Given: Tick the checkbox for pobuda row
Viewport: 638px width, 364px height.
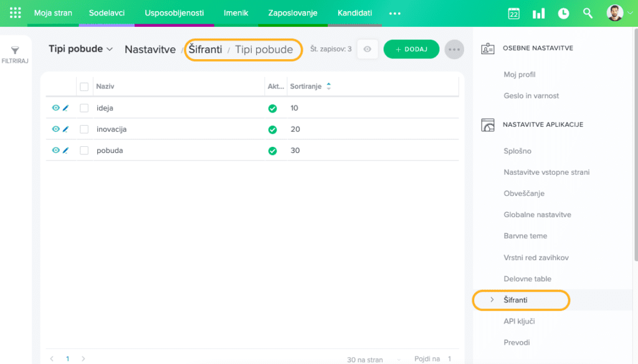Looking at the screenshot, I should coord(84,151).
